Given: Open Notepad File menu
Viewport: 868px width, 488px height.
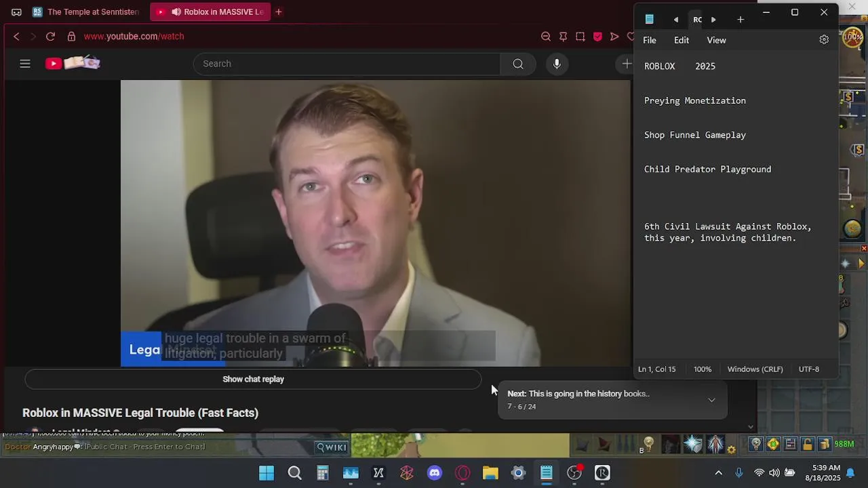Looking at the screenshot, I should pyautogui.click(x=650, y=40).
